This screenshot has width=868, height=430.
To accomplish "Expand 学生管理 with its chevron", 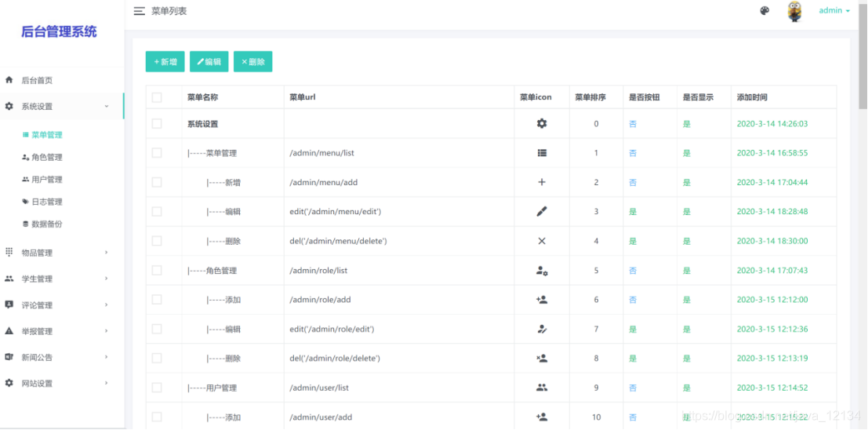I will pyautogui.click(x=107, y=279).
